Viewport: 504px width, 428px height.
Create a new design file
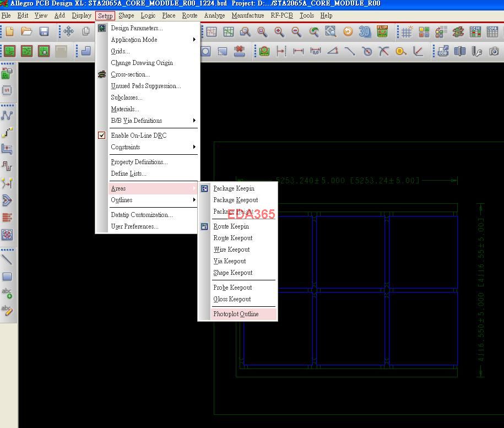click(10, 31)
